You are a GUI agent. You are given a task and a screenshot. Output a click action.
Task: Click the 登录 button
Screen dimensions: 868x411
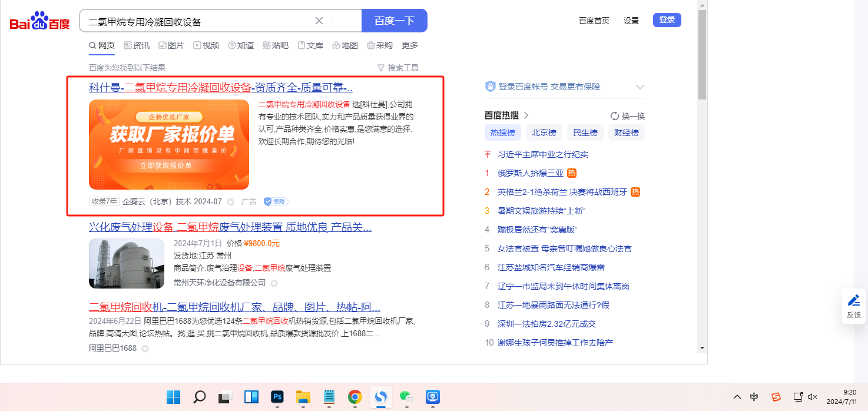point(667,20)
